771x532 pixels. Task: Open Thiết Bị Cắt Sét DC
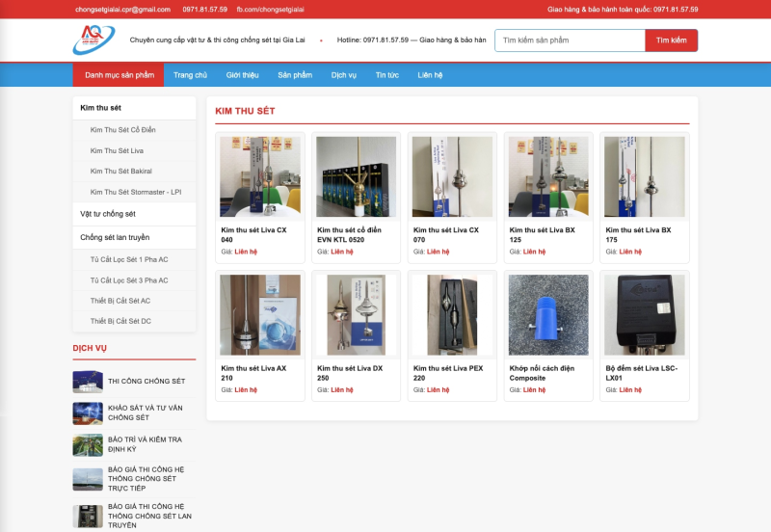pyautogui.click(x=134, y=321)
